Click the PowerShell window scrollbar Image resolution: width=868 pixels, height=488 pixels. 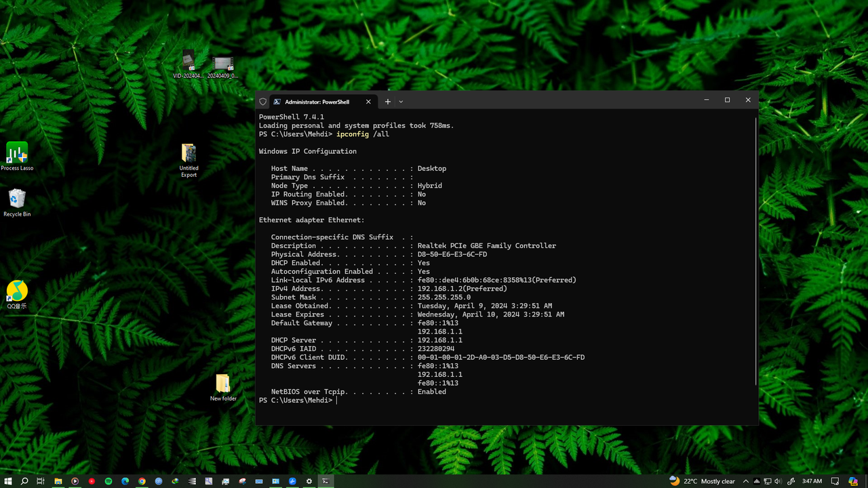(x=757, y=251)
